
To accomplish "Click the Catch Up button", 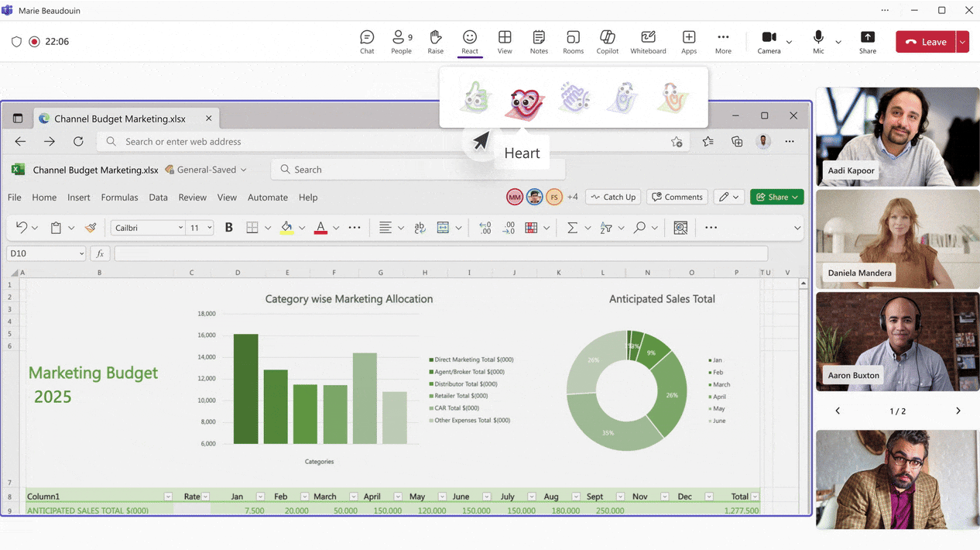I will [612, 197].
